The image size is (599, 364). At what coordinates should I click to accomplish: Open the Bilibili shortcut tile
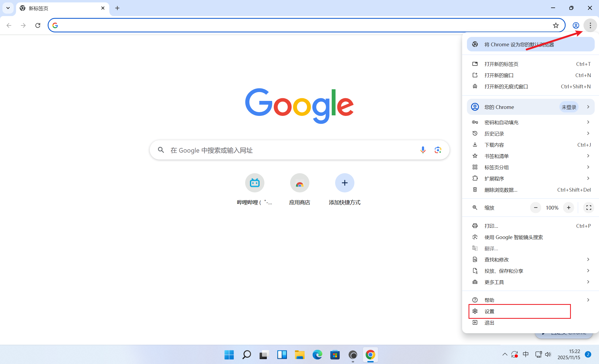254,183
